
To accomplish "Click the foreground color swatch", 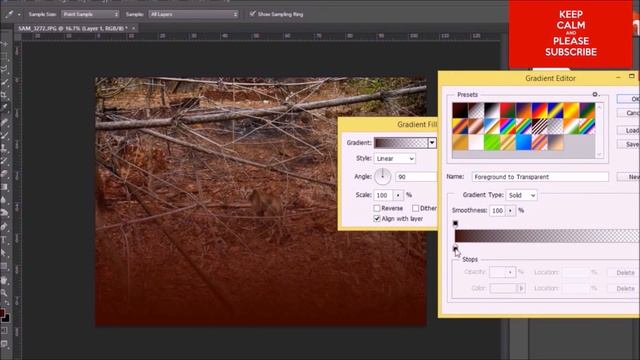I will point(2,313).
